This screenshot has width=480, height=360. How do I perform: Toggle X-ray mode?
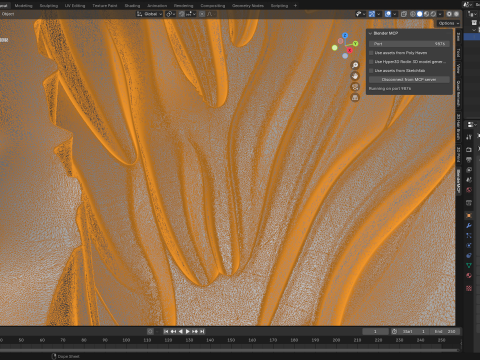coord(404,14)
